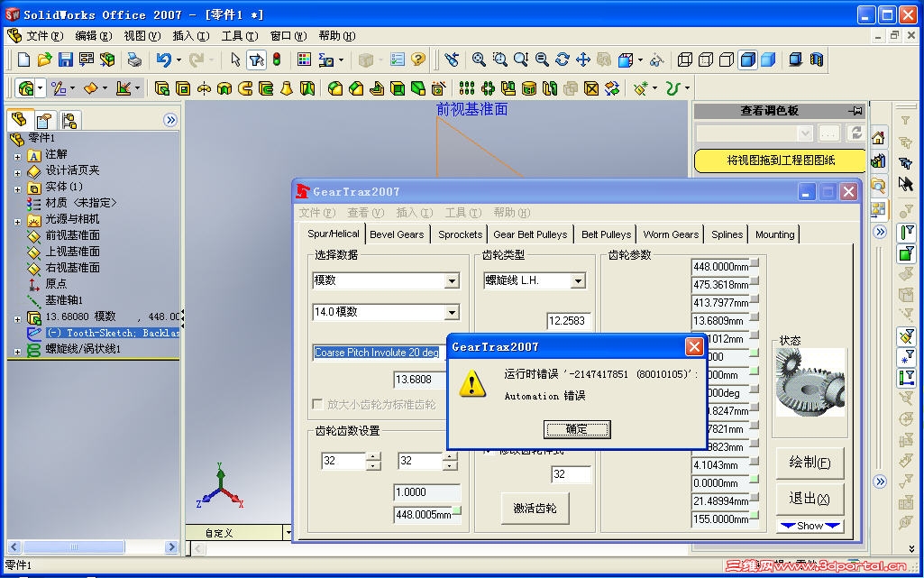
Task: Expand the panel with double-chevron button
Action: pyautogui.click(x=170, y=120)
